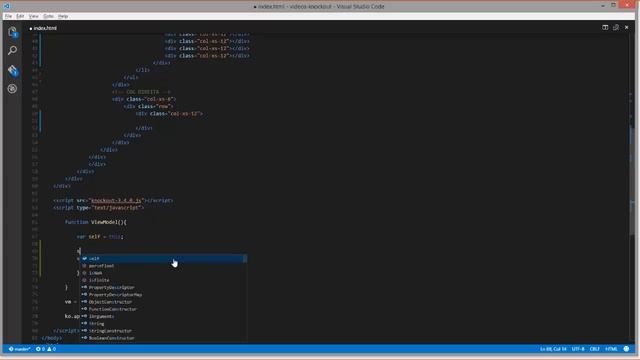Choose the 'IArguments' suggestion
Viewport: 640px width, 360px height.
coord(163,316)
